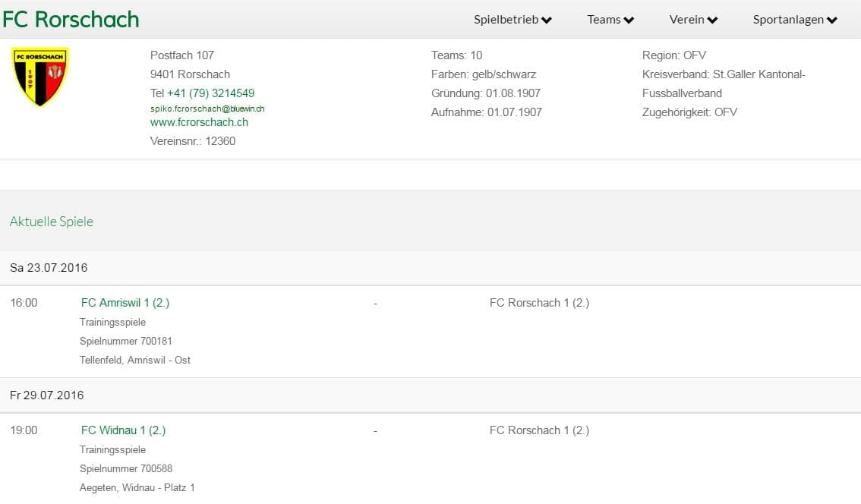Select FC Rorschach 1 (2.) in 16:00 match
This screenshot has width=861, height=504.
[539, 303]
